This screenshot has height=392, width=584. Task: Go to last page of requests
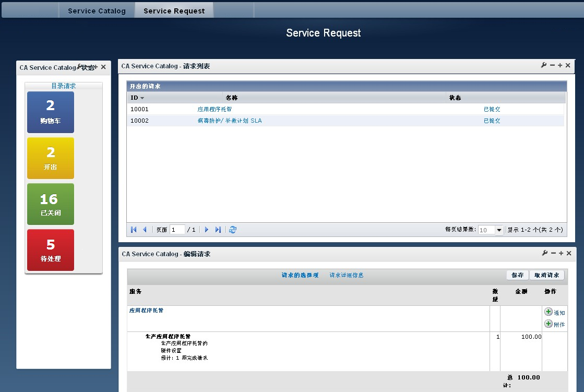218,230
